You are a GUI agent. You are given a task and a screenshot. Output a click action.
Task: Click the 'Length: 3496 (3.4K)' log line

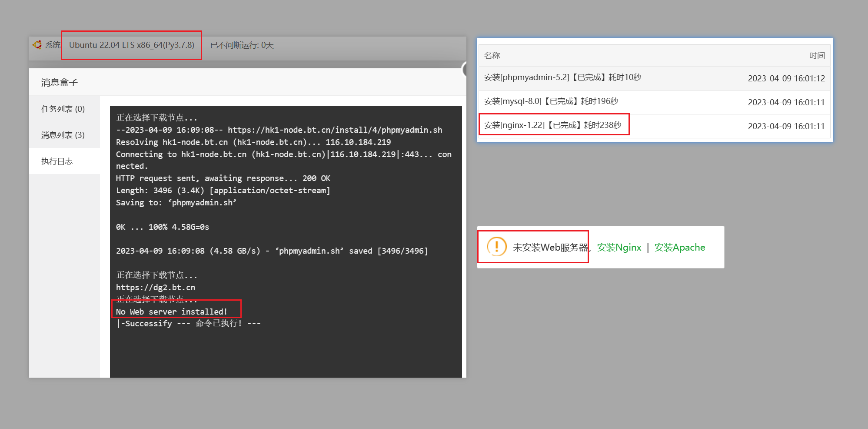click(x=223, y=190)
